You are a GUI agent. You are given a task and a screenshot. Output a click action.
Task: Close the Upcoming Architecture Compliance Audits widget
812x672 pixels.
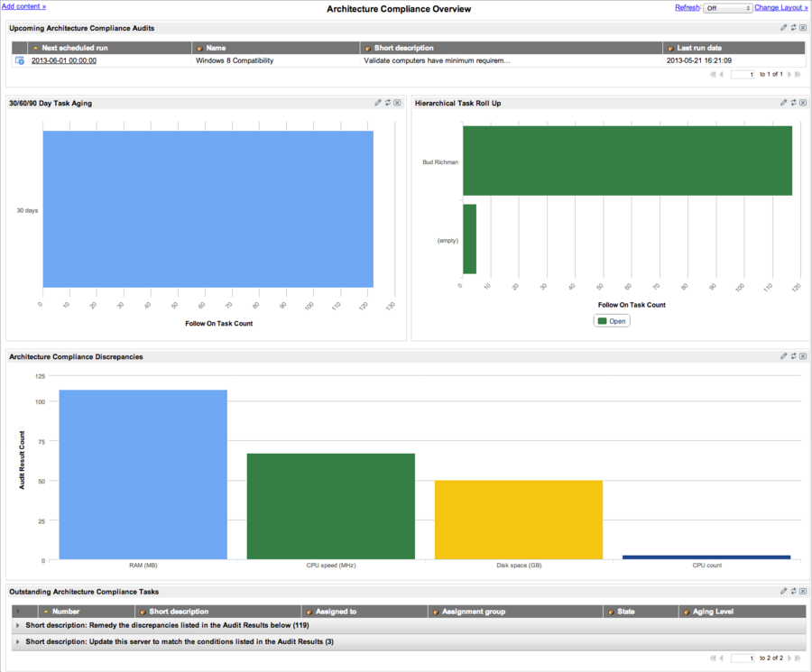click(x=803, y=27)
